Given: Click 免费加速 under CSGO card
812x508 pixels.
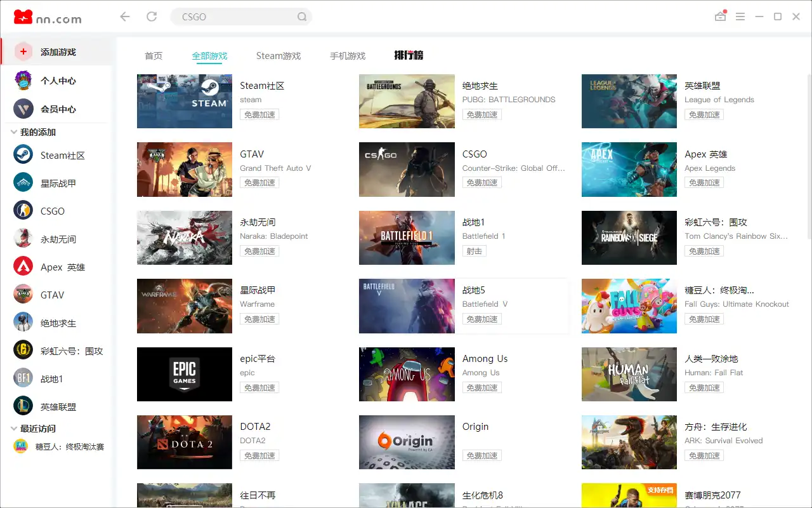Looking at the screenshot, I should tap(482, 183).
